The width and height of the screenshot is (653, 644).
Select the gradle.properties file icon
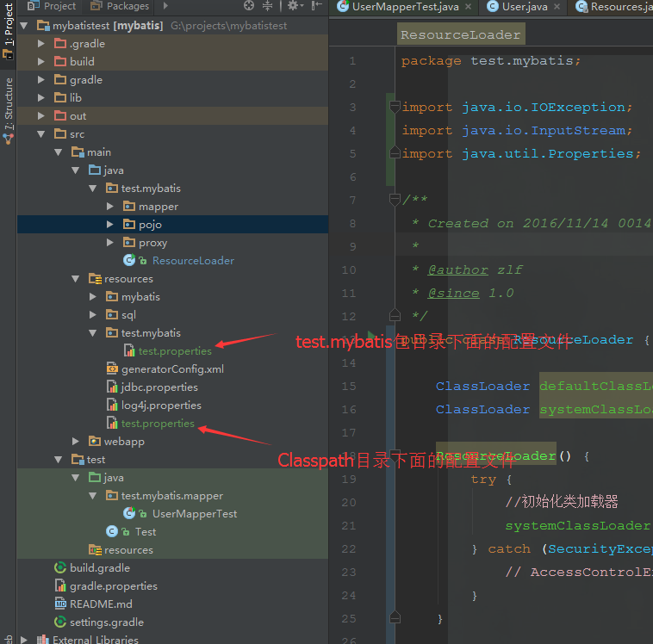pyautogui.click(x=60, y=585)
